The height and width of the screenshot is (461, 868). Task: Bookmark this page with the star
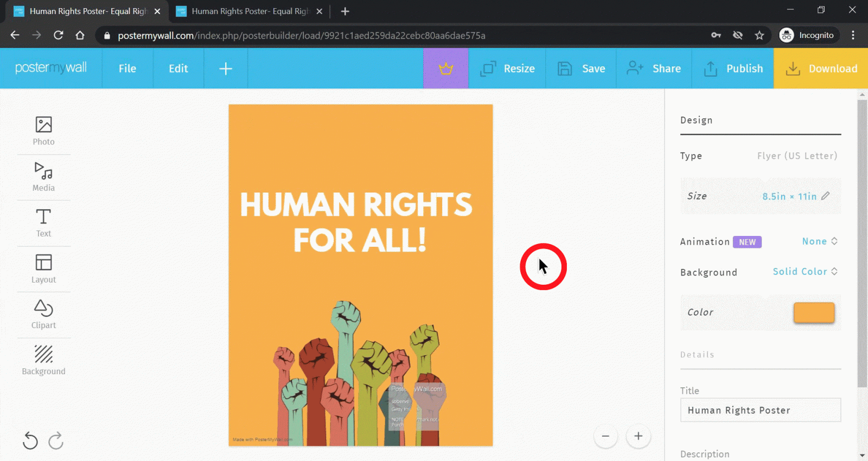click(759, 35)
